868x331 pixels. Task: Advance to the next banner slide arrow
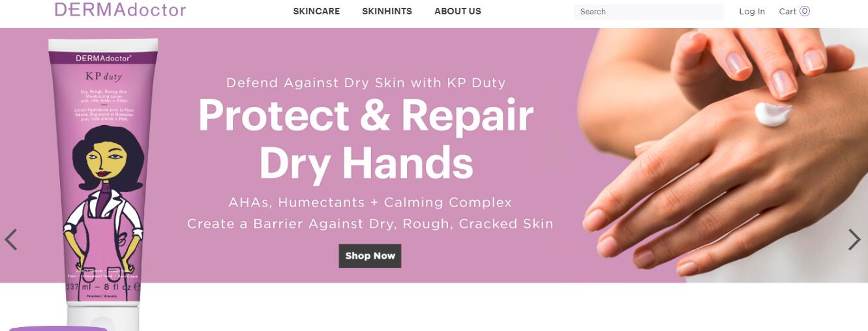pyautogui.click(x=854, y=240)
